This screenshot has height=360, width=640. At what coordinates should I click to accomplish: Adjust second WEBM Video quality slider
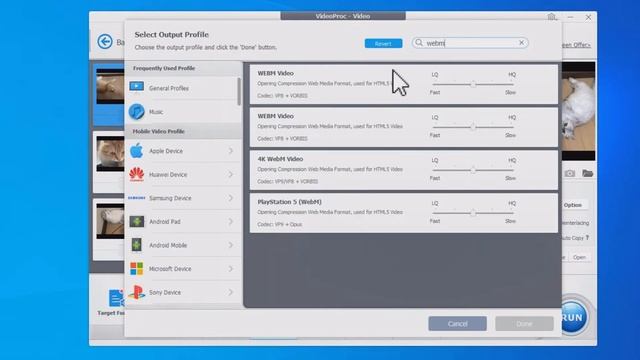pyautogui.click(x=473, y=127)
